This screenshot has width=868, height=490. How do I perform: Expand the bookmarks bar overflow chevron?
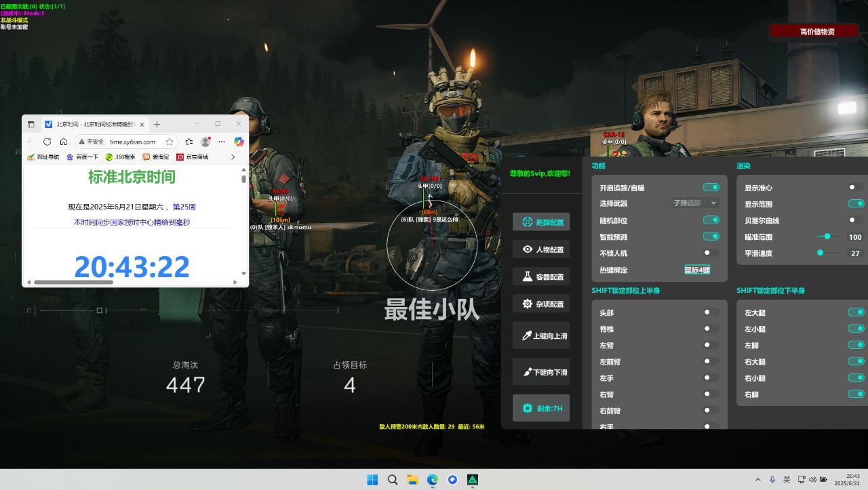tap(233, 157)
